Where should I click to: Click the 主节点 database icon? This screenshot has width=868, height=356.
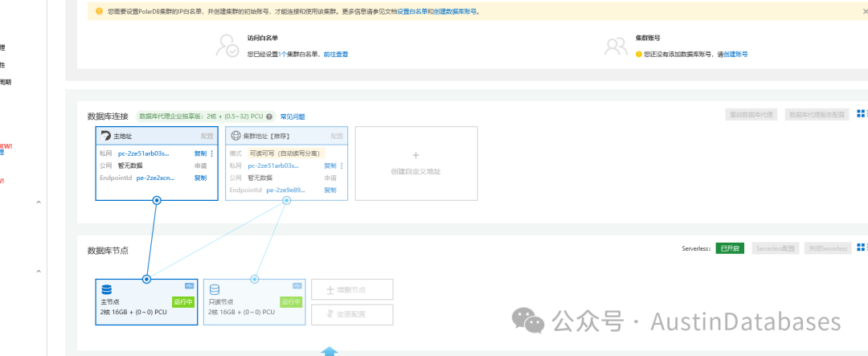(x=106, y=289)
